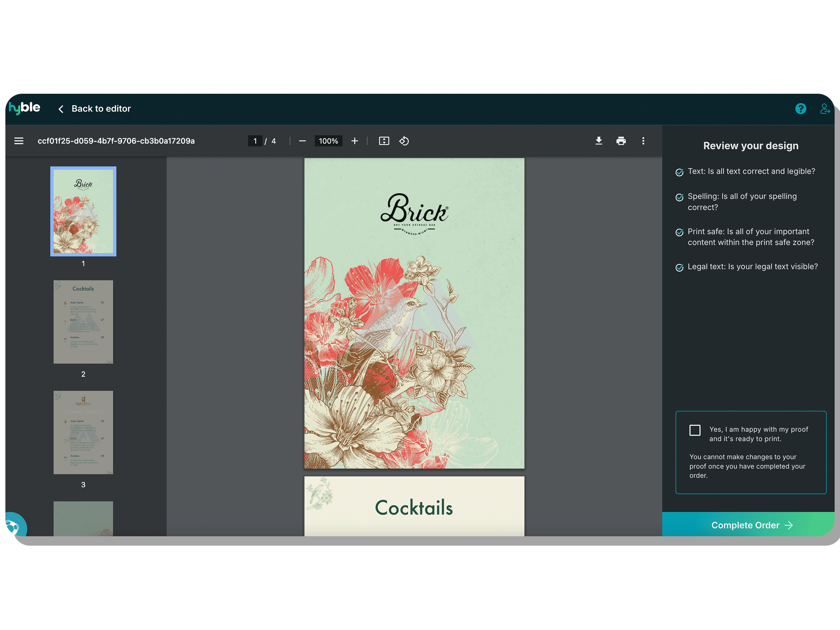Open the help question mark icon
The height and width of the screenshot is (630, 840).
pos(800,109)
